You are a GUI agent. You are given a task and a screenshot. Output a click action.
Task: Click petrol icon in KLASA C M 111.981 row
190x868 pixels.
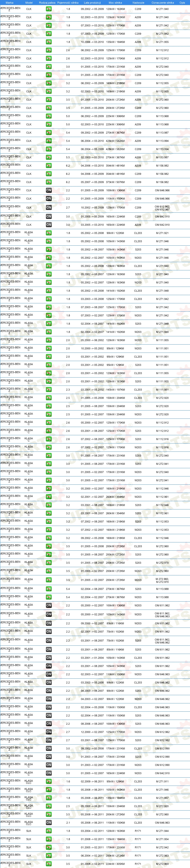[x=49, y=390]
